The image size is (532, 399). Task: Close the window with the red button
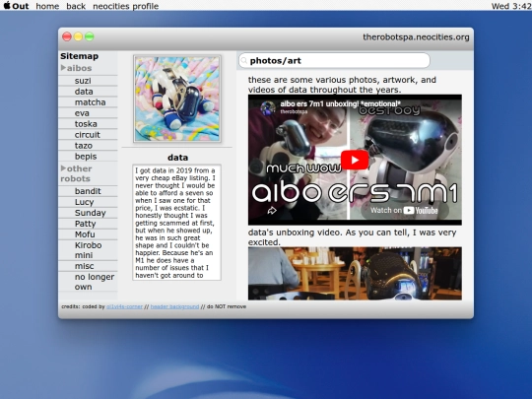coord(67,36)
